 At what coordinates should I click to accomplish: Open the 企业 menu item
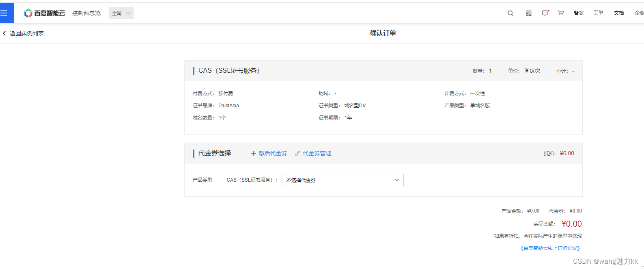[x=639, y=13]
